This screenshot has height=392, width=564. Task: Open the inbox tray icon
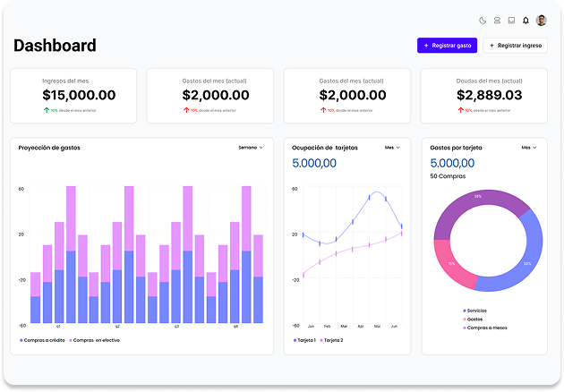(x=511, y=20)
